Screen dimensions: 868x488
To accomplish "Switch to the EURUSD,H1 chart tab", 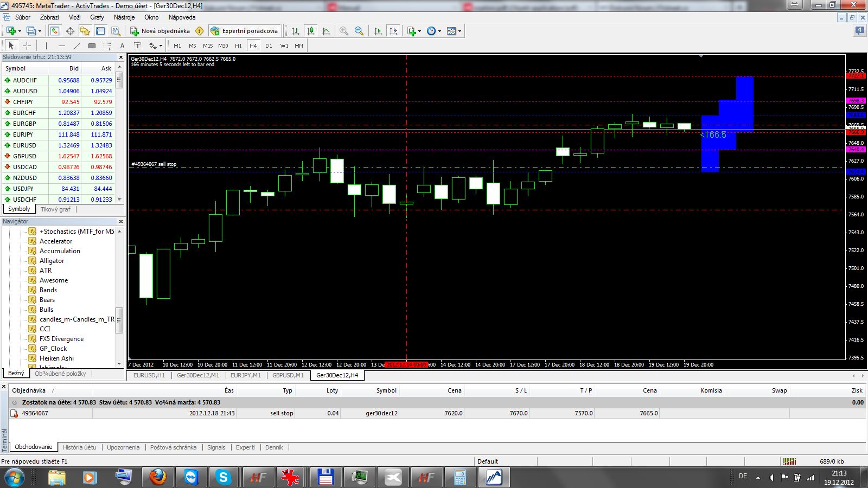I will [x=149, y=375].
